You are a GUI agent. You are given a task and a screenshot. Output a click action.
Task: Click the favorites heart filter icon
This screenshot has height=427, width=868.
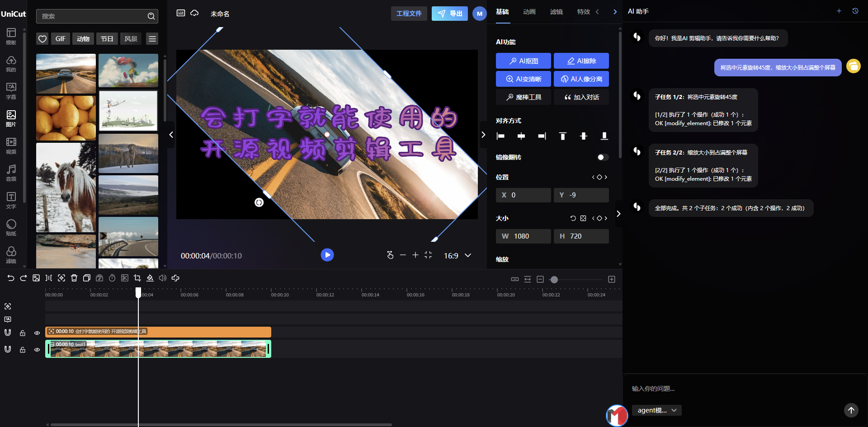pos(42,39)
